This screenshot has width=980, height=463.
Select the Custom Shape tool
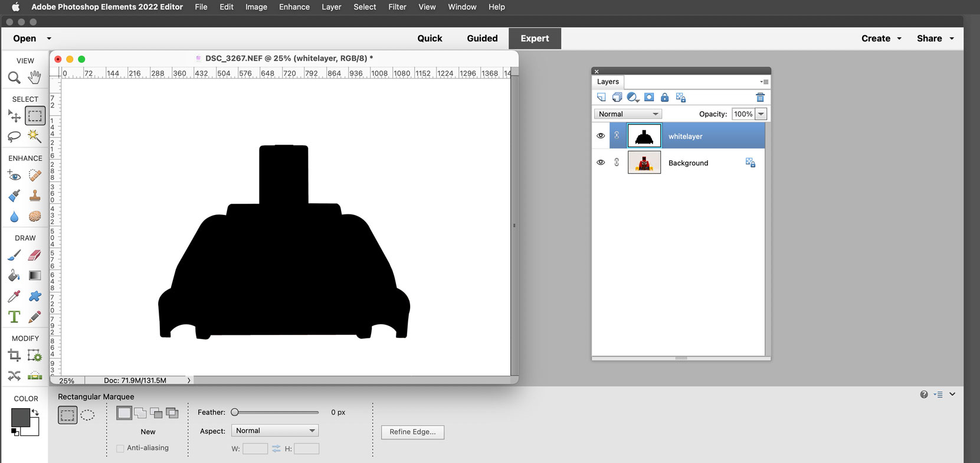tap(35, 296)
